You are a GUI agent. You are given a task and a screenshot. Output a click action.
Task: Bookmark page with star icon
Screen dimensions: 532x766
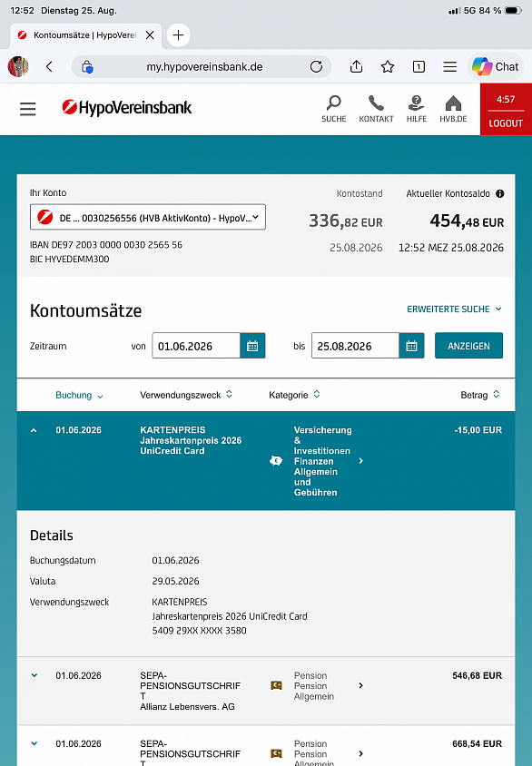(x=388, y=66)
